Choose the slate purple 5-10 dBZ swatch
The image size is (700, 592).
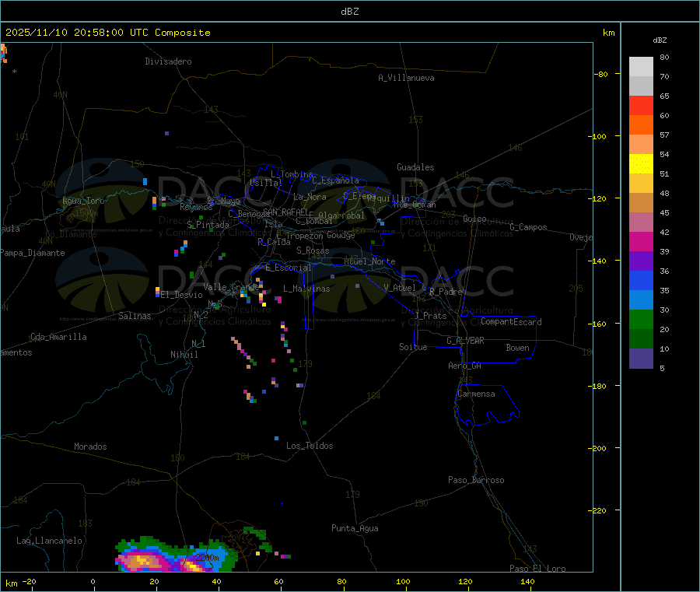click(641, 359)
